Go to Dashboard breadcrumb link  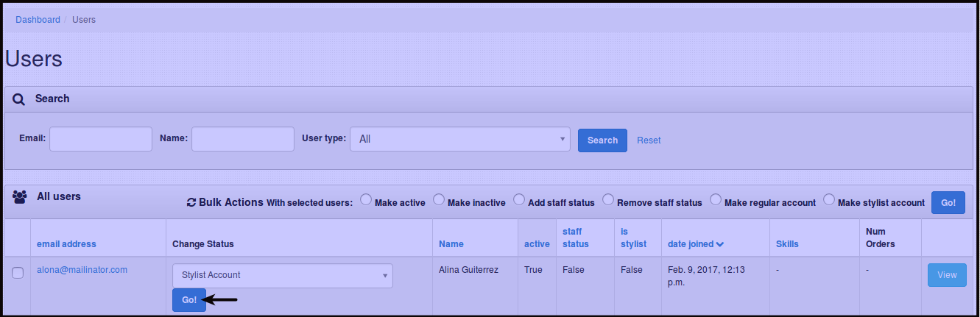(38, 20)
